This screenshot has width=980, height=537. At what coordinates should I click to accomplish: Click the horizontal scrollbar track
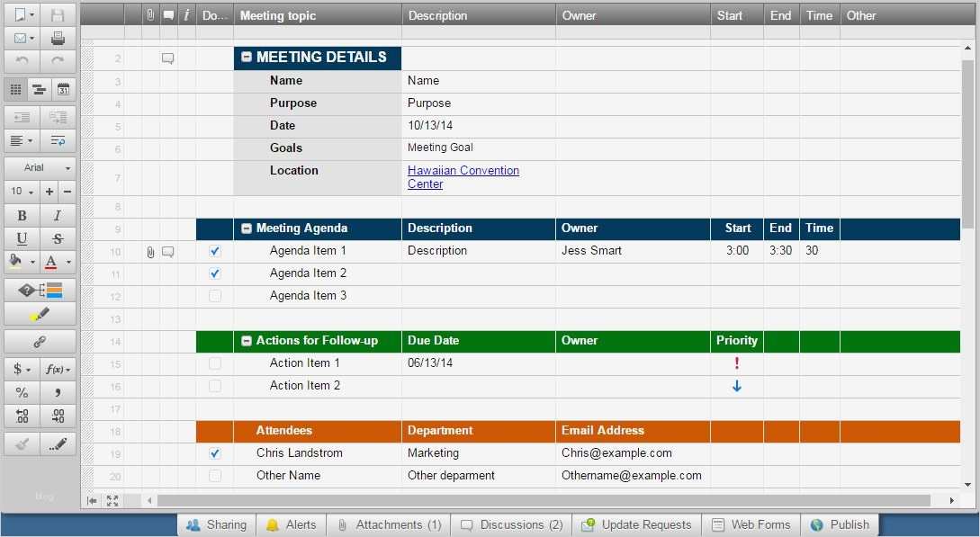point(544,501)
